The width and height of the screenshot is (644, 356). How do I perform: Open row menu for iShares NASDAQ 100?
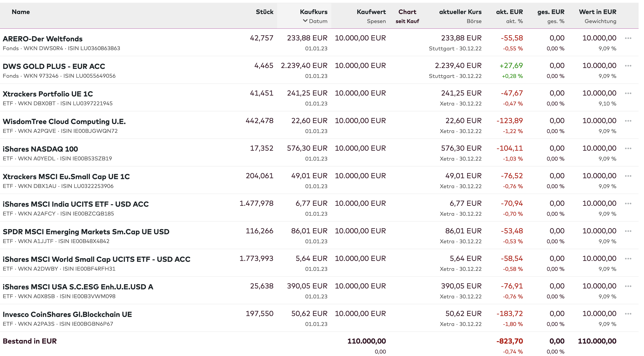click(628, 148)
